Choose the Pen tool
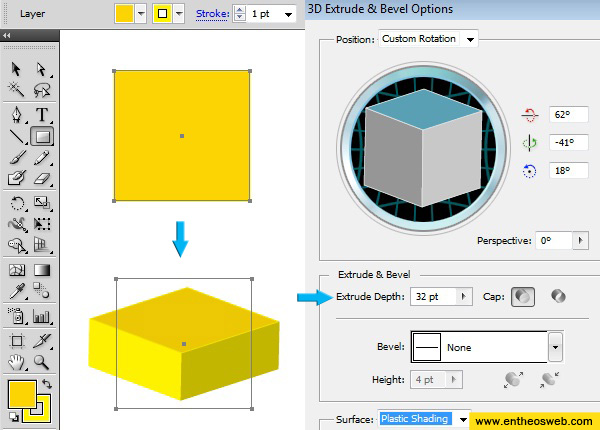This screenshot has height=430, width=600. click(x=17, y=114)
